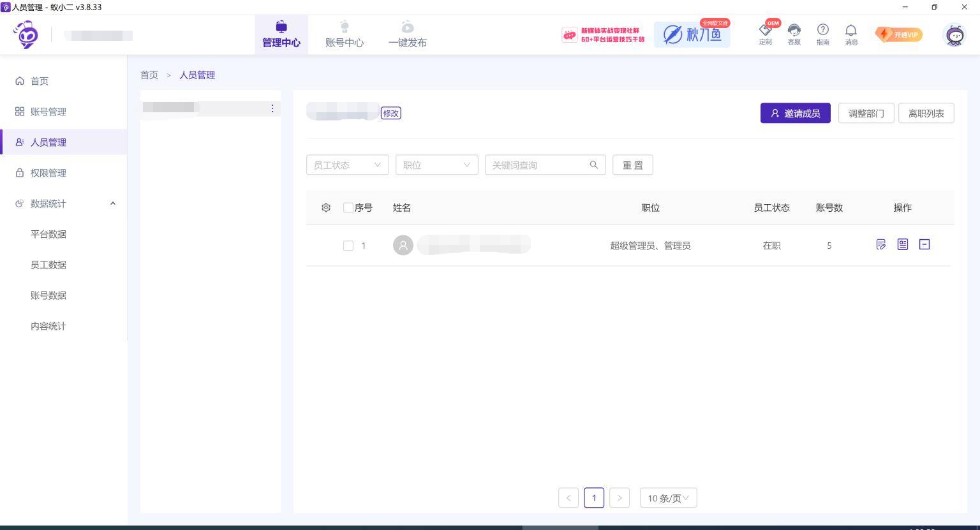Open 消息 notifications bell
The image size is (980, 530).
point(851,34)
